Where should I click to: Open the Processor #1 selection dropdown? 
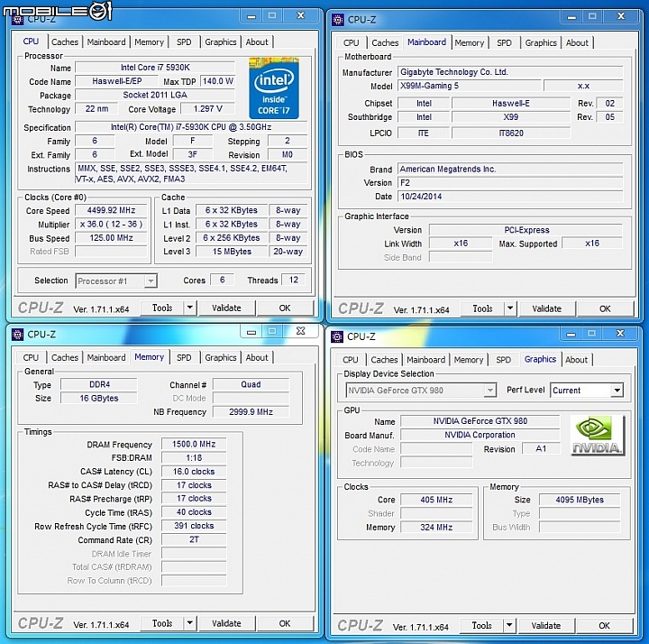coord(151,281)
